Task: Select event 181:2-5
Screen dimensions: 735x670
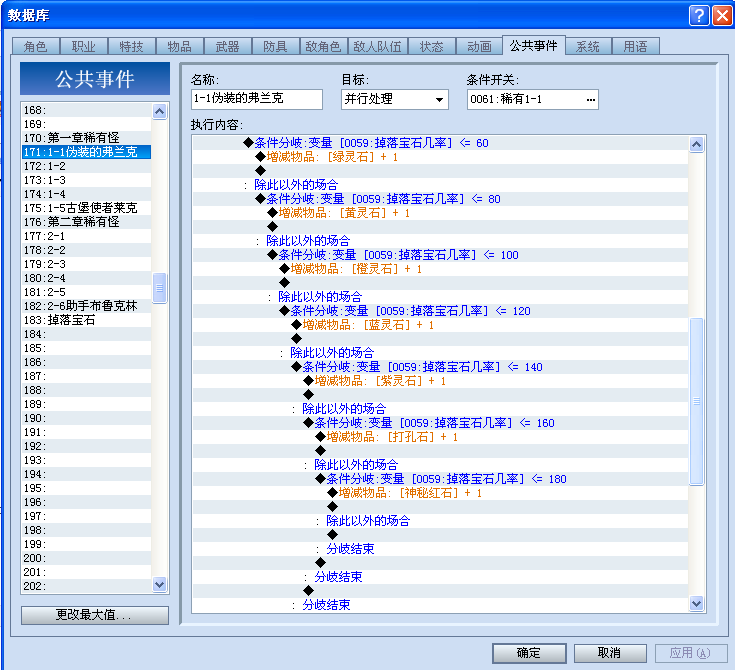Action: point(87,292)
